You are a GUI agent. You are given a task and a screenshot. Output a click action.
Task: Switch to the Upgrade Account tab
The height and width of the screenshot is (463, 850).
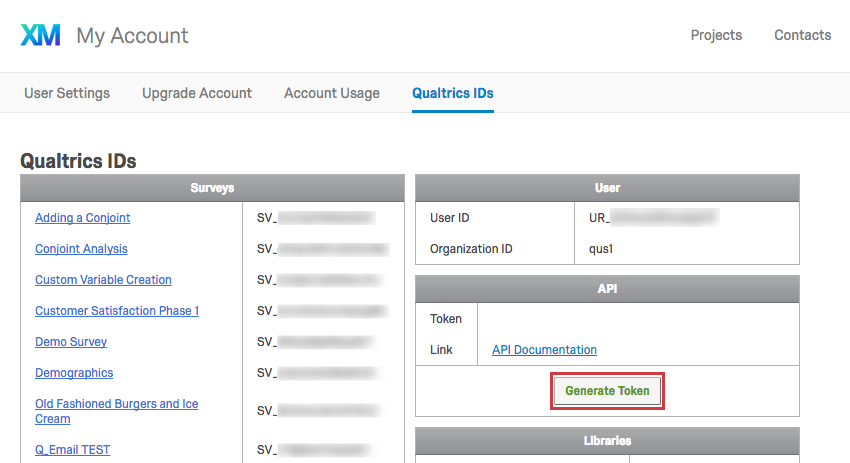point(197,93)
